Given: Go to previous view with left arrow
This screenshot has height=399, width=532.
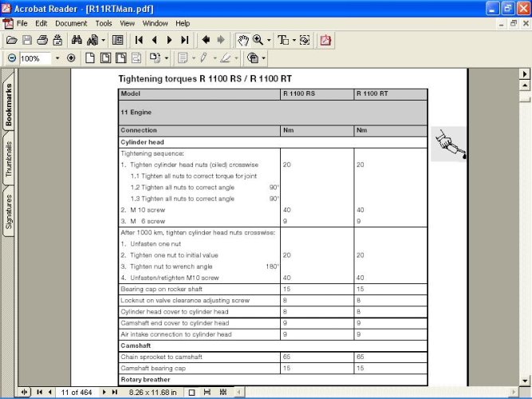Looking at the screenshot, I should pos(206,40).
